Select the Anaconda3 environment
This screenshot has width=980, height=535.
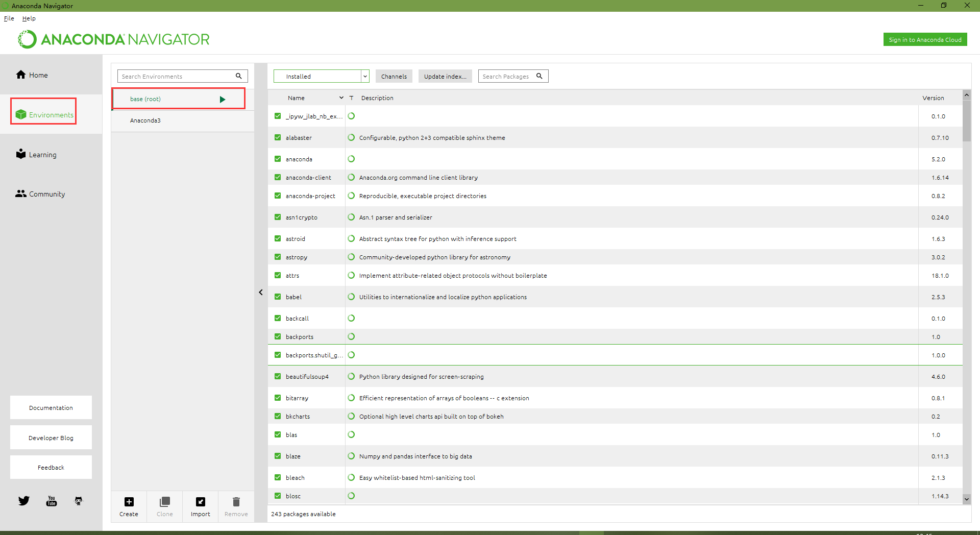[x=183, y=120]
